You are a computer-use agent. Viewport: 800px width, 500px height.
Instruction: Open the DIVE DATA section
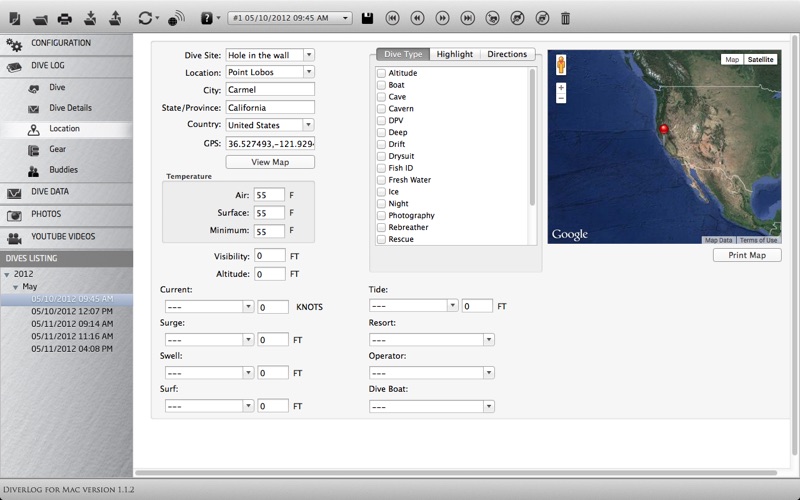coord(66,192)
